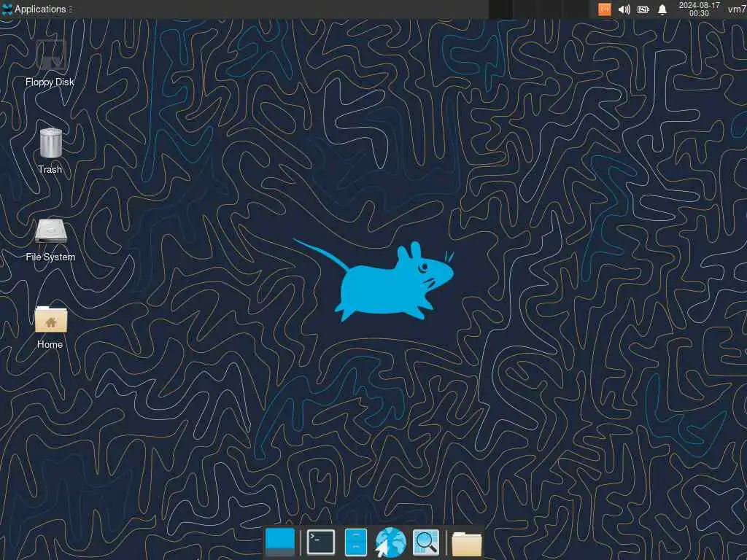Open the Application Finder magnifier icon

pyautogui.click(x=425, y=542)
